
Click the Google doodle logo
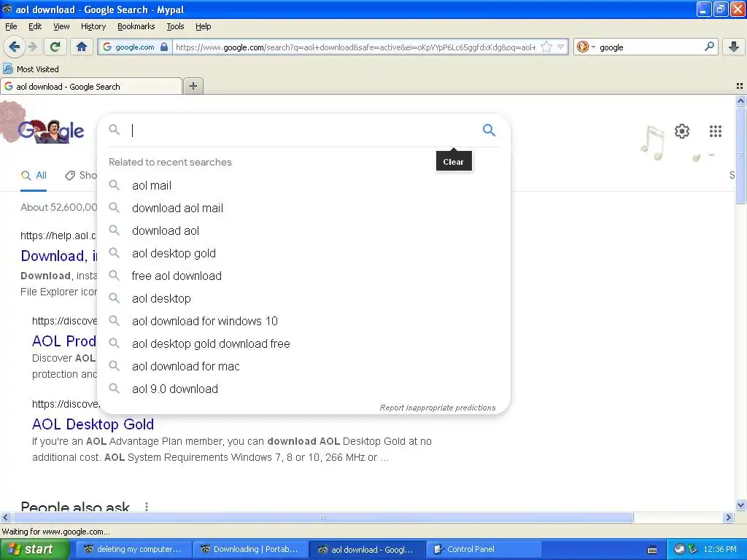(x=50, y=130)
